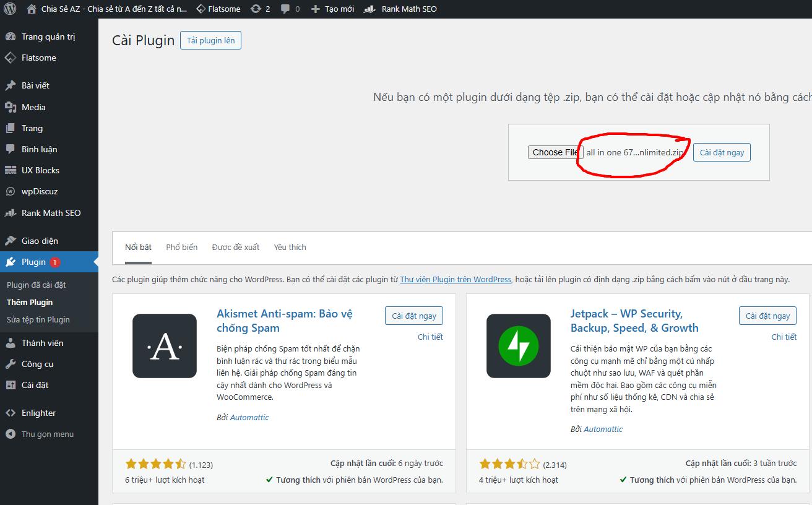The width and height of the screenshot is (812, 505).
Task: Click the WordPress logo in admin bar
Action: [x=10, y=9]
